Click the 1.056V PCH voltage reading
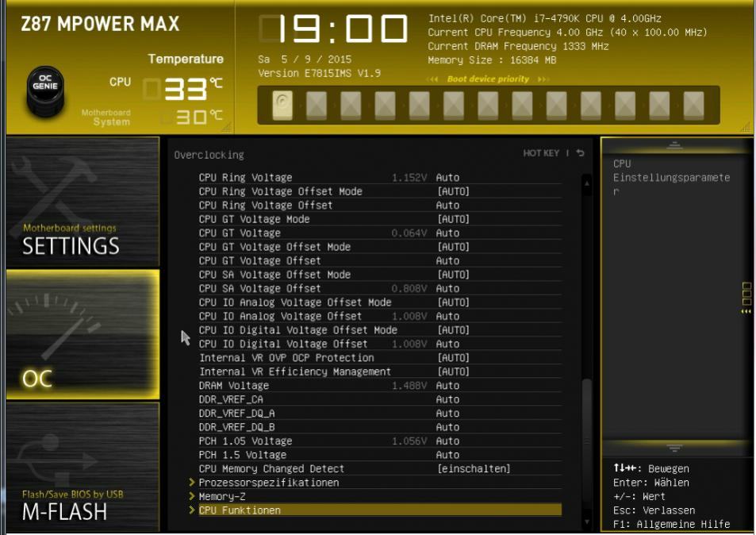The image size is (756, 535). tap(409, 441)
